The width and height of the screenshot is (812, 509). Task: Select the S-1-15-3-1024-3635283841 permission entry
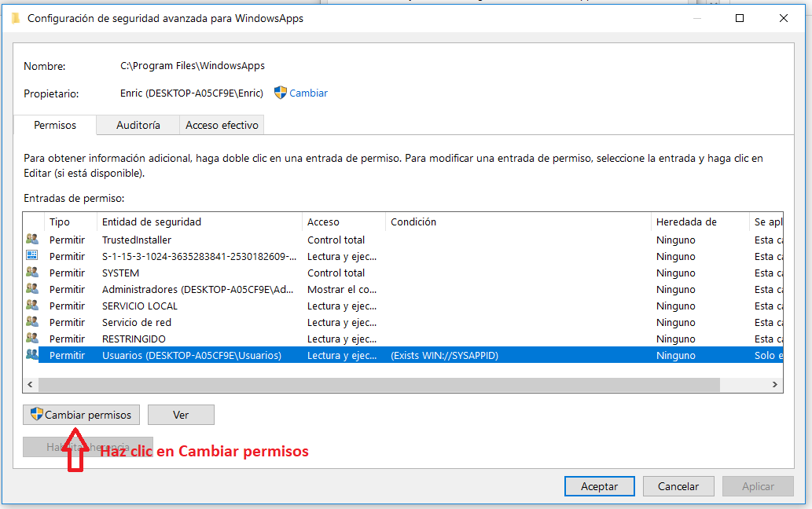pos(403,257)
